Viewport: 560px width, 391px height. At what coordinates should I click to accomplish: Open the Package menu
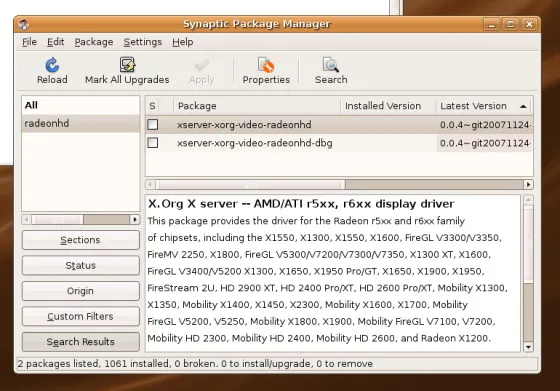pos(94,42)
